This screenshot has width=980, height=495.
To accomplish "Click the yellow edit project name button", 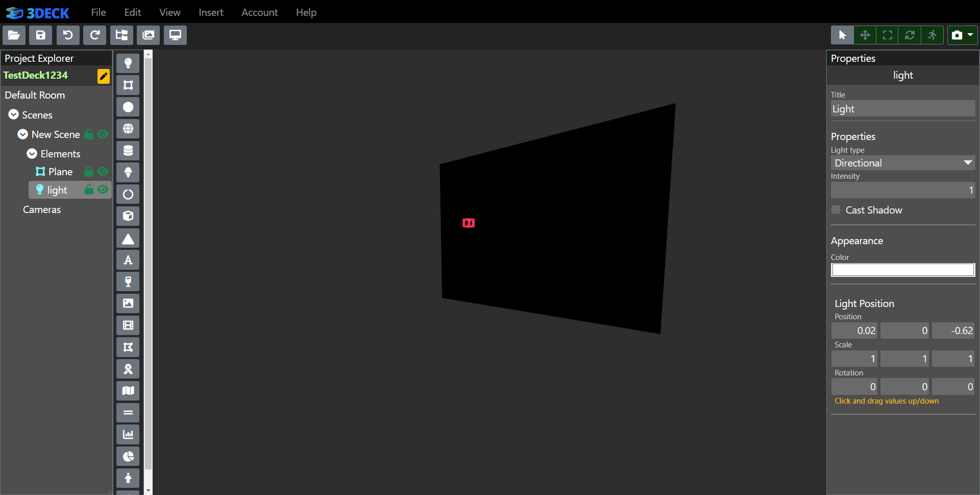I will pyautogui.click(x=103, y=76).
